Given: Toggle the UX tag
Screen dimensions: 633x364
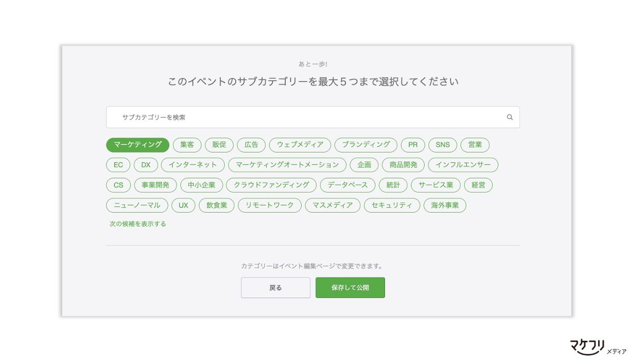Looking at the screenshot, I should (x=184, y=205).
